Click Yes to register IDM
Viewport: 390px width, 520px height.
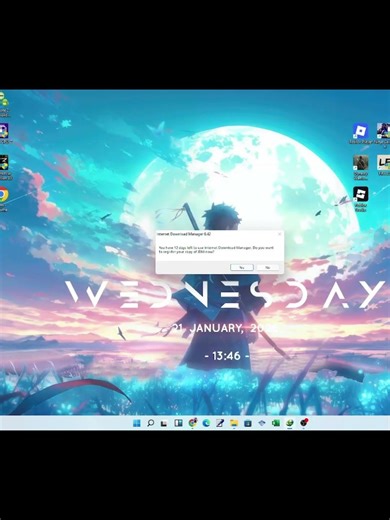point(242,267)
